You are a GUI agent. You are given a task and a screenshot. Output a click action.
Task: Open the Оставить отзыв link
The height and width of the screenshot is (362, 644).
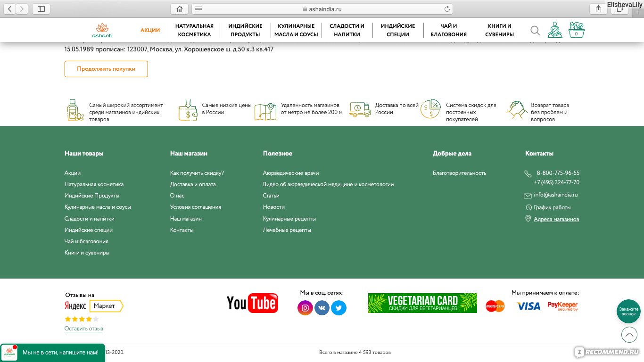(84, 329)
